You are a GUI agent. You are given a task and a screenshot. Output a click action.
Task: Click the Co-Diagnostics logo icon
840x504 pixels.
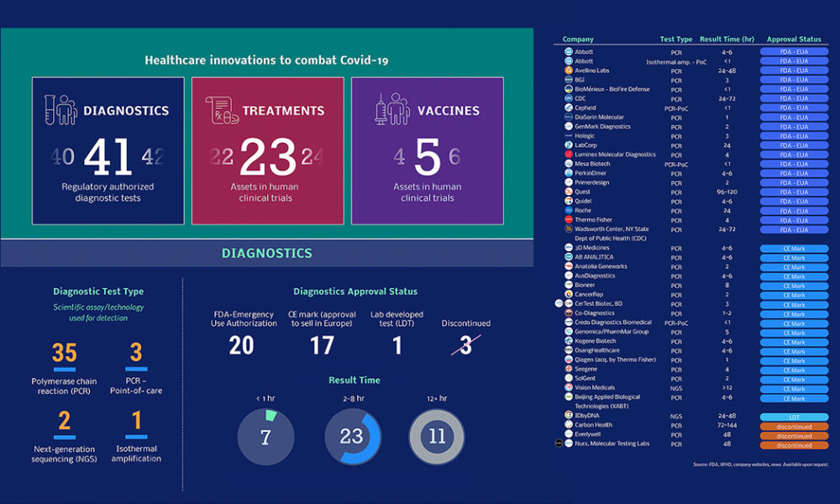pyautogui.click(x=569, y=312)
